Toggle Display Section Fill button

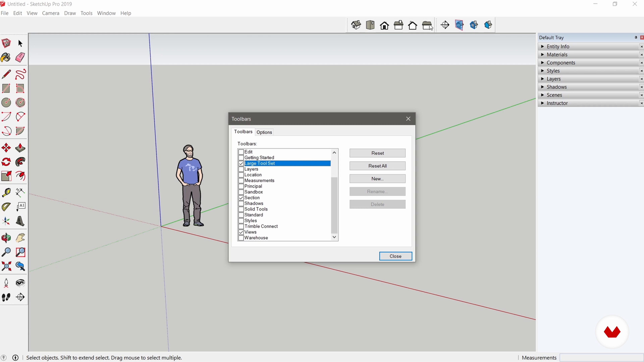pos(488,25)
